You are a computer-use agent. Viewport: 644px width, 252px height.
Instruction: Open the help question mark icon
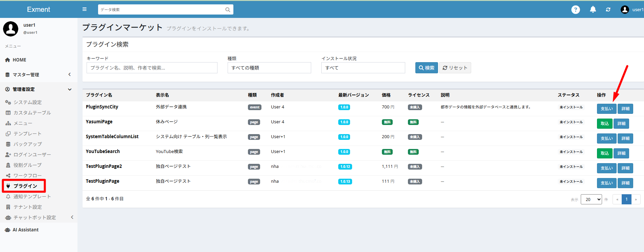[x=575, y=9]
